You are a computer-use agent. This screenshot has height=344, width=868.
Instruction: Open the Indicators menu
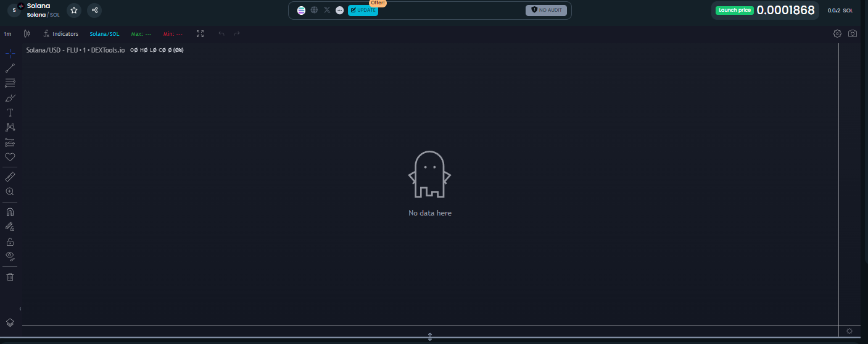point(61,34)
